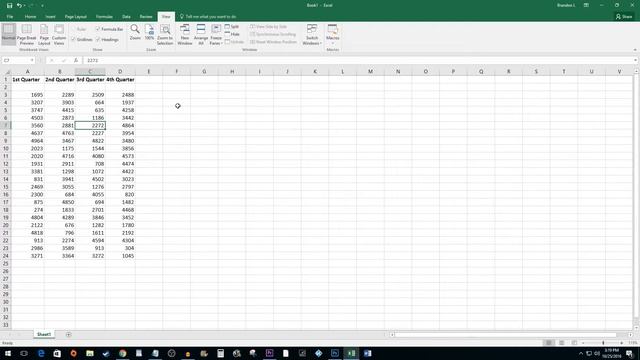Viewport: 640px width, 360px height.
Task: Switch to Page Layout in status bar
Action: pos(562,343)
